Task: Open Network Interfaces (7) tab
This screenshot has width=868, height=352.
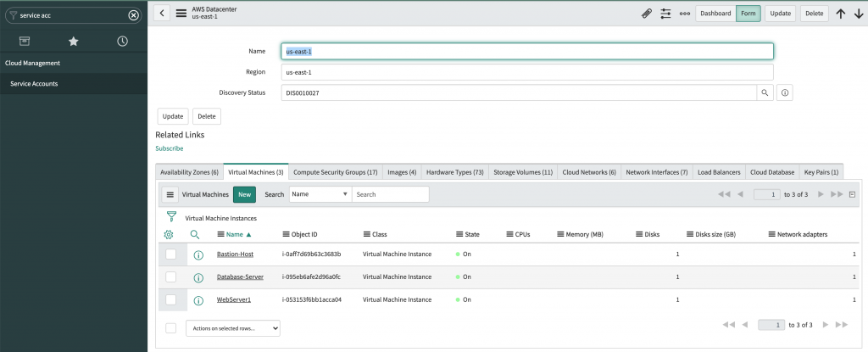Action: pos(657,172)
